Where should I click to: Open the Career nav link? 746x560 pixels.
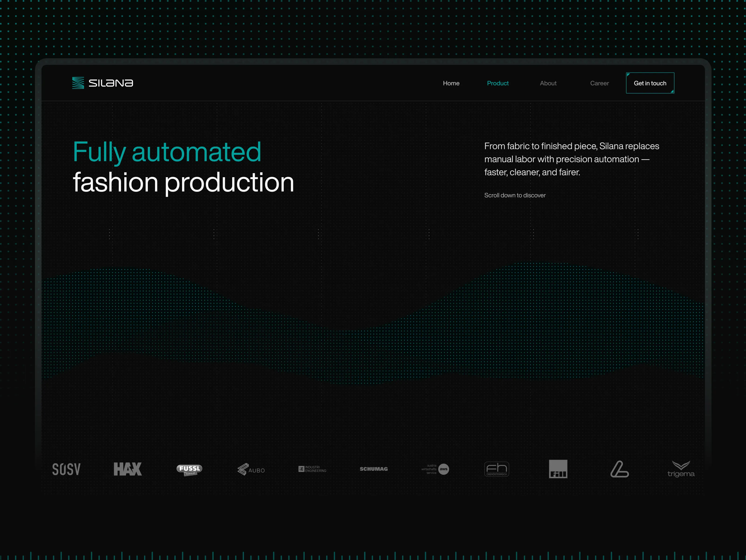pyautogui.click(x=599, y=83)
